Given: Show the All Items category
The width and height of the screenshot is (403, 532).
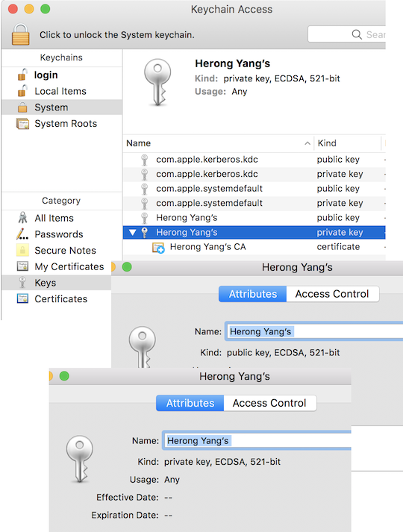Looking at the screenshot, I should 61,218.
